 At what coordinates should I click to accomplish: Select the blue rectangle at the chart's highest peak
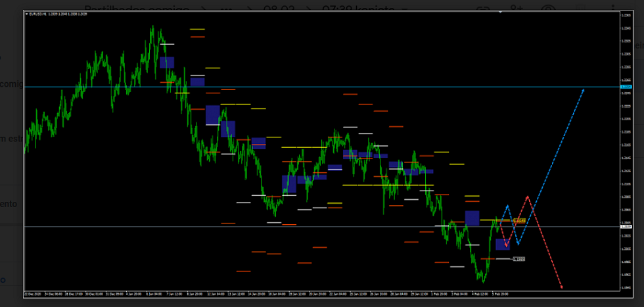(x=167, y=62)
